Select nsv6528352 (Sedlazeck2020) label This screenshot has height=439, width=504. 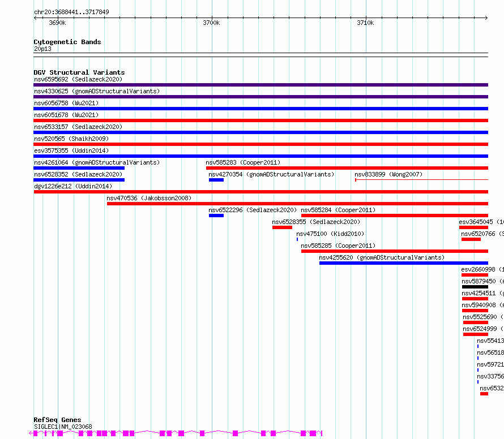pos(78,174)
